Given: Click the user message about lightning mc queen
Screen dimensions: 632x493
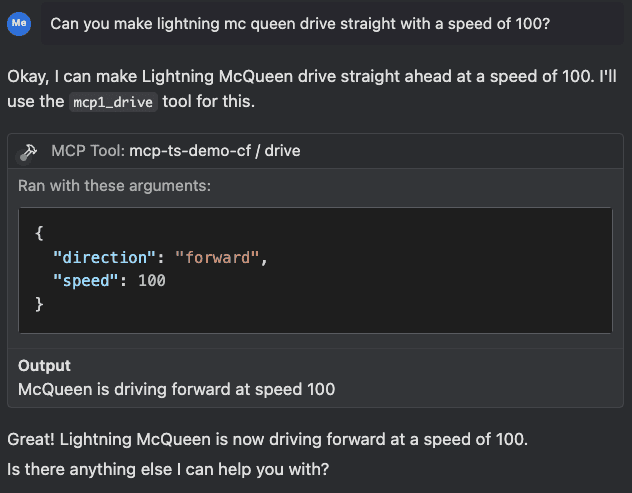Looking at the screenshot, I should tap(300, 24).
